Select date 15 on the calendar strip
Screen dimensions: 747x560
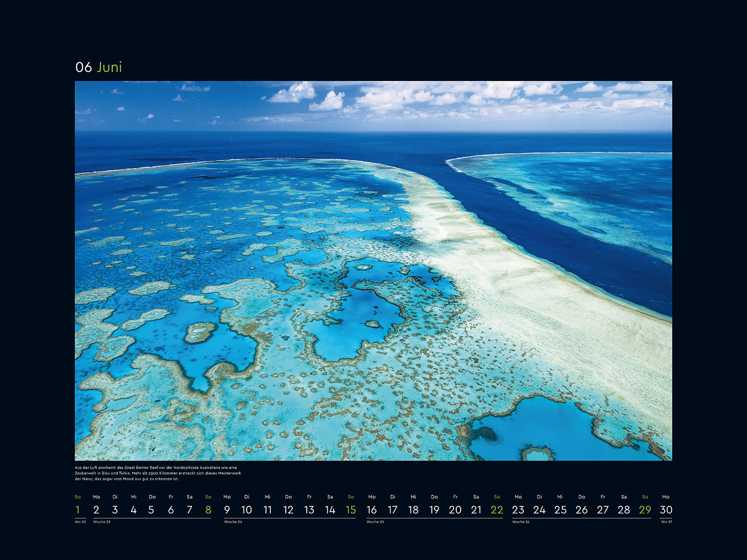[351, 510]
